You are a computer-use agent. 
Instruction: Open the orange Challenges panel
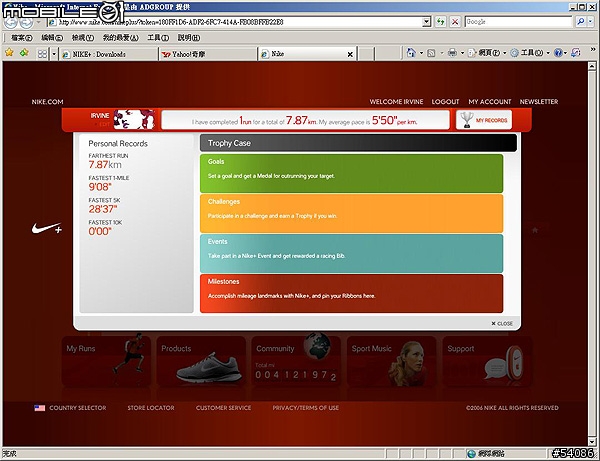coord(351,213)
